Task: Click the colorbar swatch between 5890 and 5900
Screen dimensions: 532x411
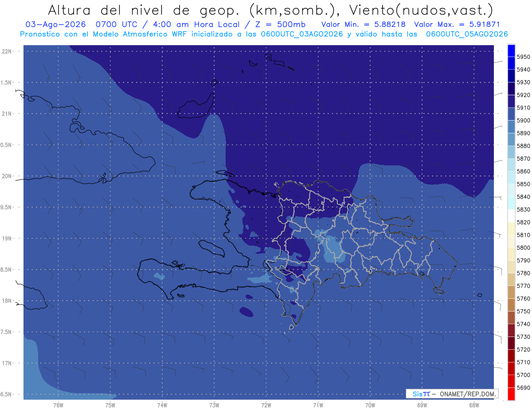Action: [x=511, y=127]
